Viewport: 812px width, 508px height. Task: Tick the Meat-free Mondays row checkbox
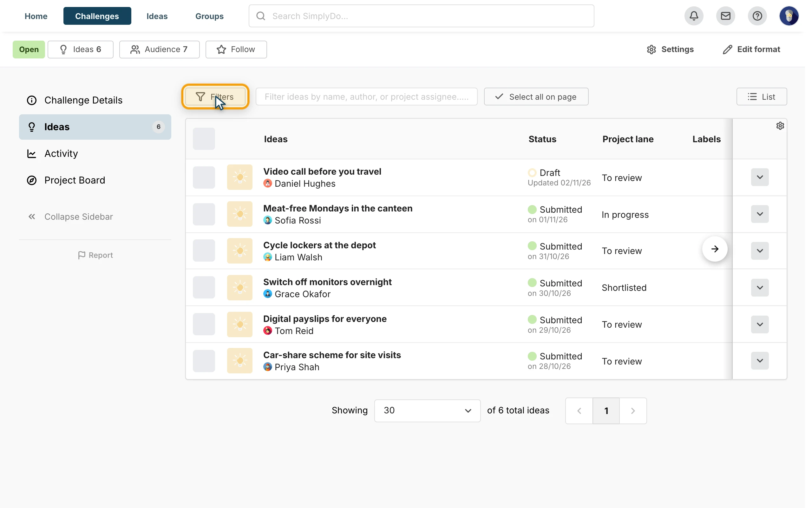tap(204, 214)
